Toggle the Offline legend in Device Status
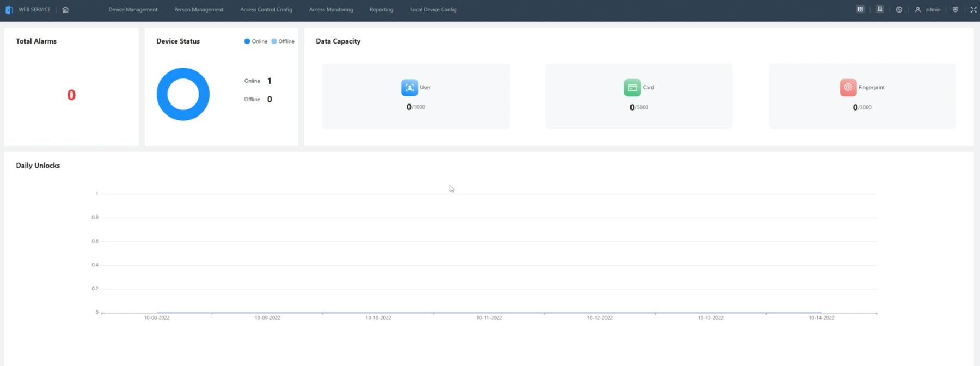Viewport: 980px width, 366px height. pyautogui.click(x=283, y=41)
